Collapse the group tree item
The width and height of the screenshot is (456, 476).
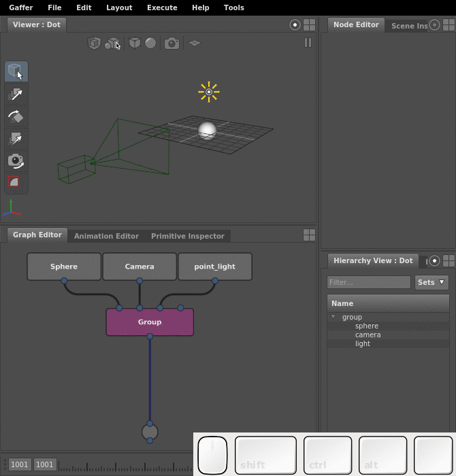(x=333, y=317)
